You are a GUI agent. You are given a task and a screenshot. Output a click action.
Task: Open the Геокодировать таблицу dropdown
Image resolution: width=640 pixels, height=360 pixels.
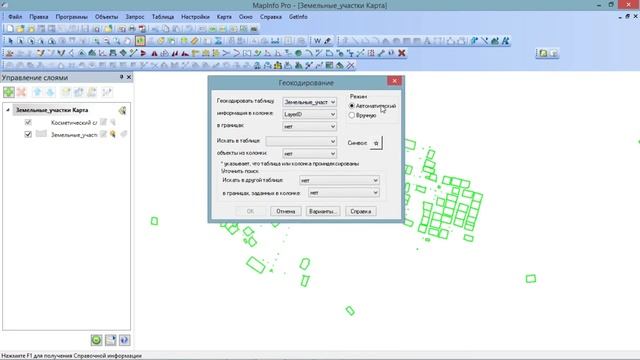309,102
